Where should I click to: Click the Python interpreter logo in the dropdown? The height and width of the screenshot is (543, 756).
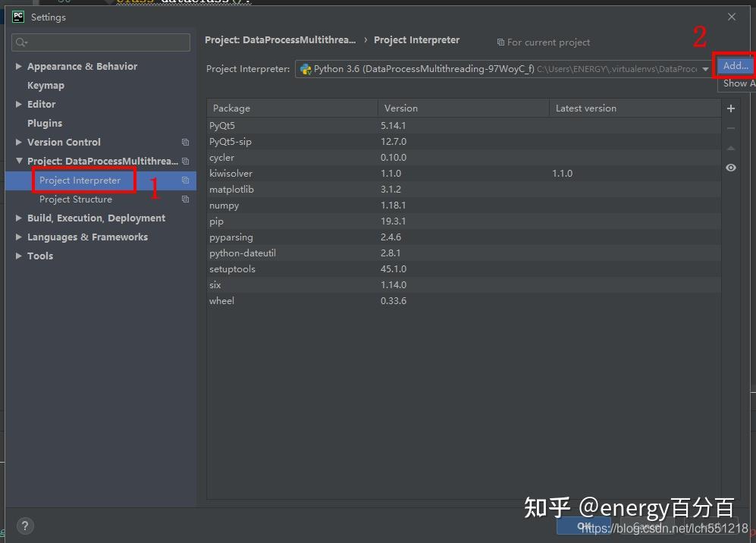pyautogui.click(x=306, y=69)
